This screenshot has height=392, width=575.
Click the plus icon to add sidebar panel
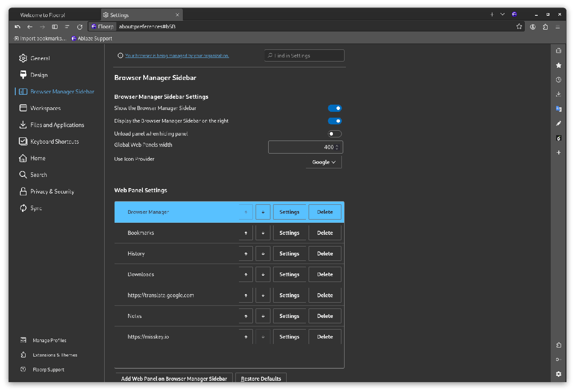558,153
